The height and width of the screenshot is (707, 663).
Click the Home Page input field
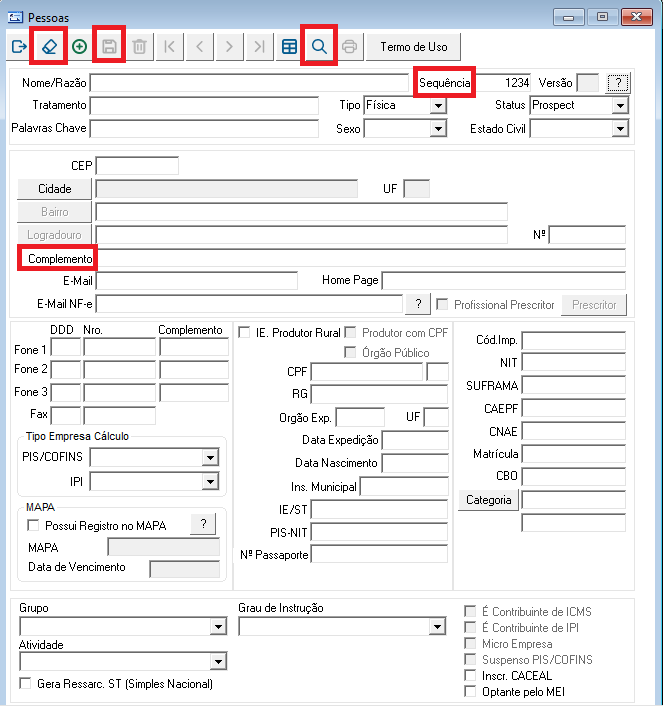[x=504, y=281]
